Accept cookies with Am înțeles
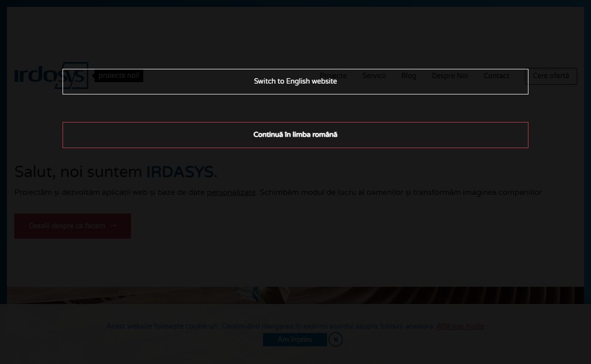591x364 pixels. point(295,339)
